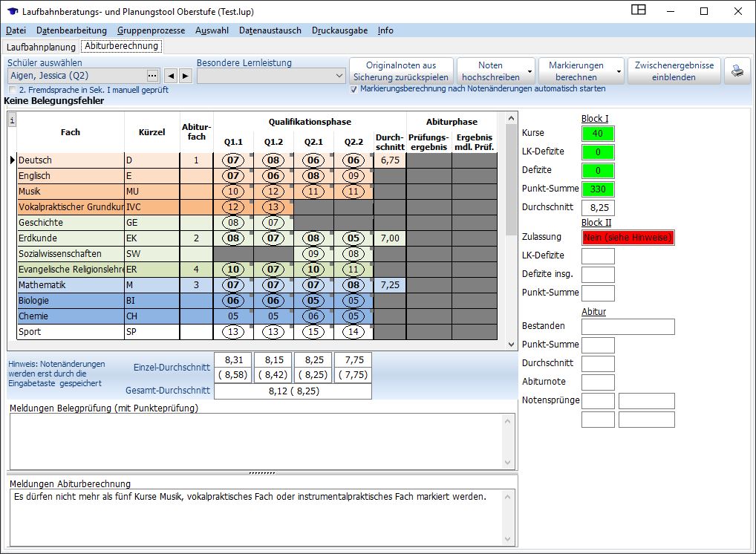Image resolution: width=756 pixels, height=554 pixels.
Task: Click first Notensprünge field
Action: point(598,401)
